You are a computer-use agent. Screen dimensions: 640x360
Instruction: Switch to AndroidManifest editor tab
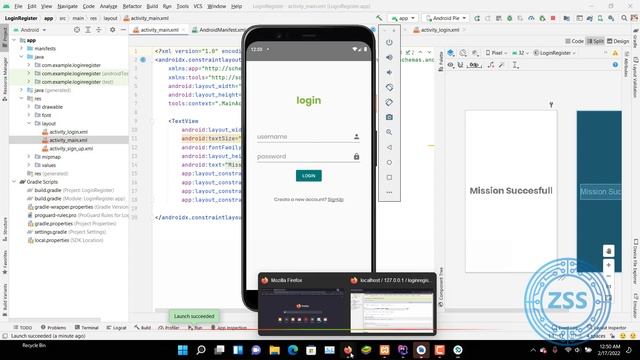pos(219,30)
